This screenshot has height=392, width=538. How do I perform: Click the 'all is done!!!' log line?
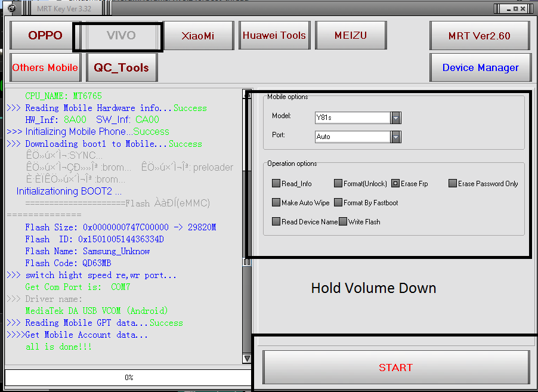point(58,347)
